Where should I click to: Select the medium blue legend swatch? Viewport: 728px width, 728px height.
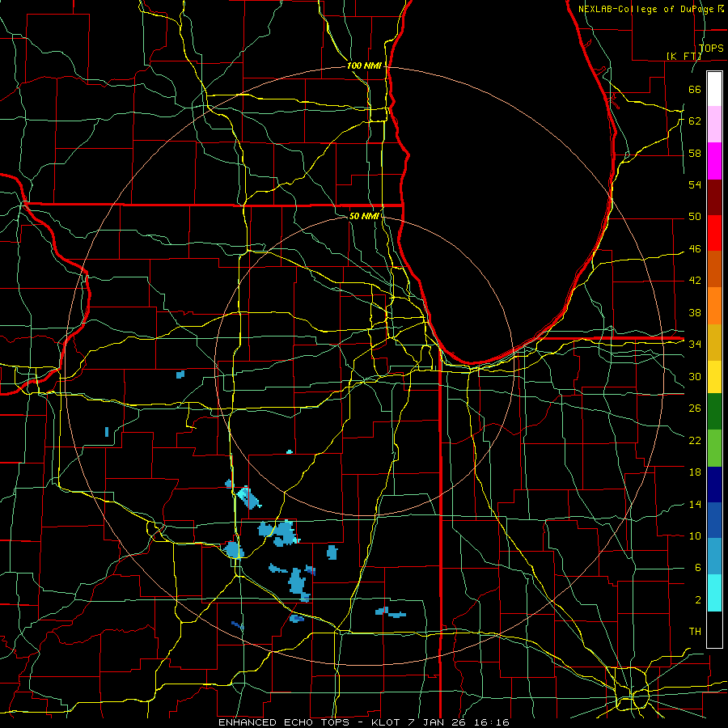(x=714, y=520)
